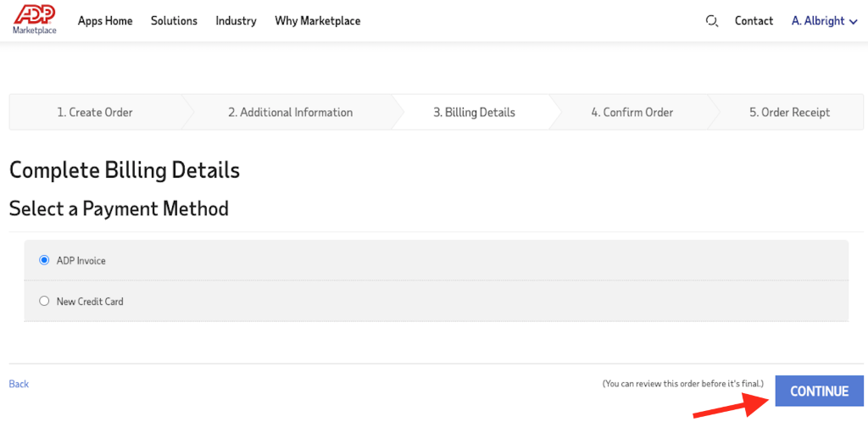This screenshot has height=433, width=868.
Task: Select the ADP Invoice radio button
Action: click(x=44, y=260)
